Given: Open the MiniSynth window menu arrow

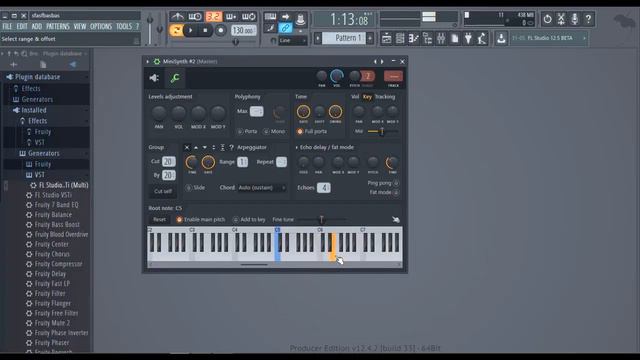Looking at the screenshot, I should click(147, 61).
